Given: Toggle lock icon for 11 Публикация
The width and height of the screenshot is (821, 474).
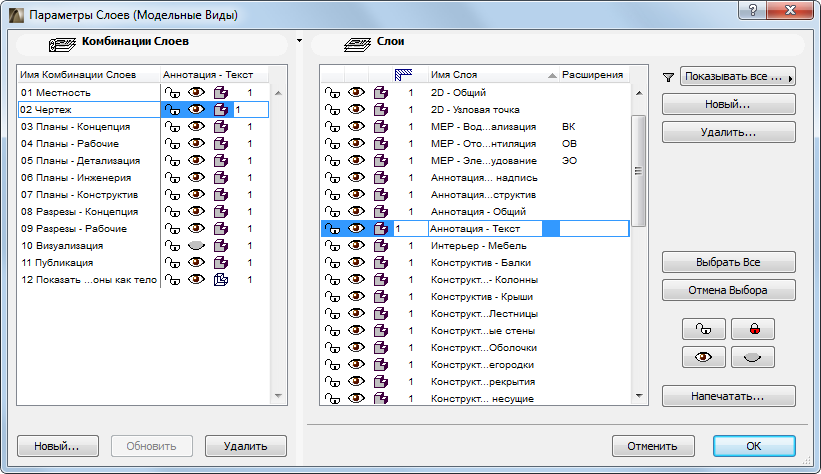Looking at the screenshot, I should (172, 263).
